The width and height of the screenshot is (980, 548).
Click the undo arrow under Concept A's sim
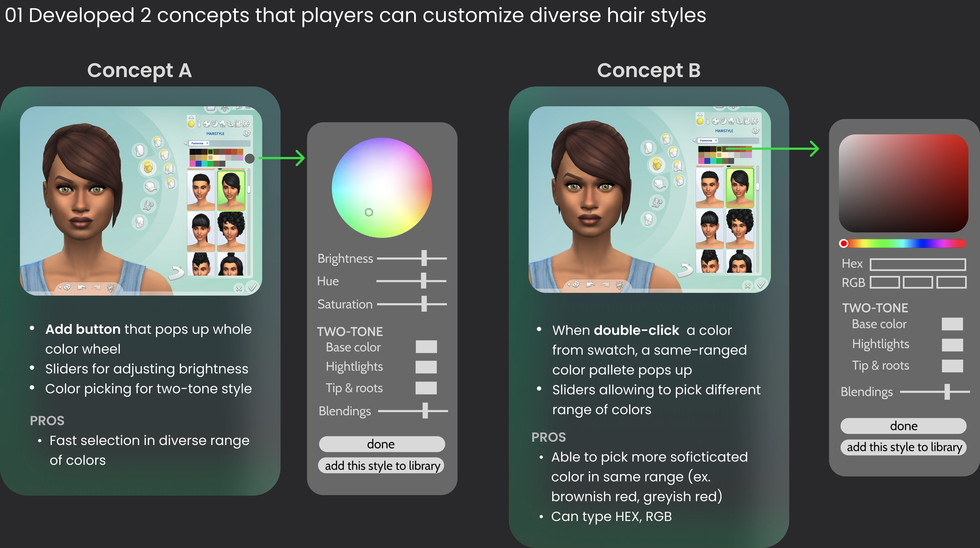point(82,287)
